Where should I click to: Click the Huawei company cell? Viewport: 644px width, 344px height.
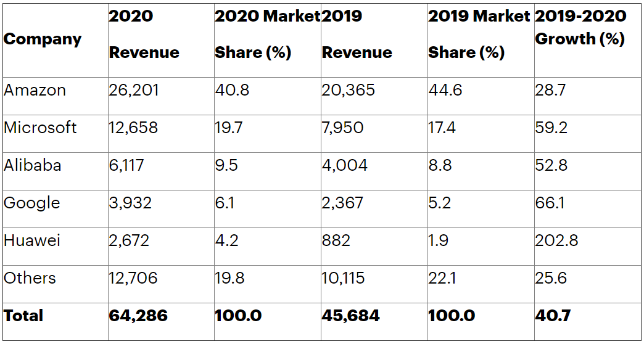tap(32, 240)
